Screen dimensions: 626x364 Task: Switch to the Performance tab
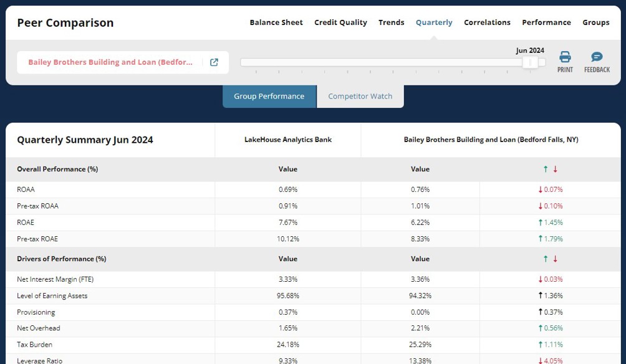click(x=546, y=22)
